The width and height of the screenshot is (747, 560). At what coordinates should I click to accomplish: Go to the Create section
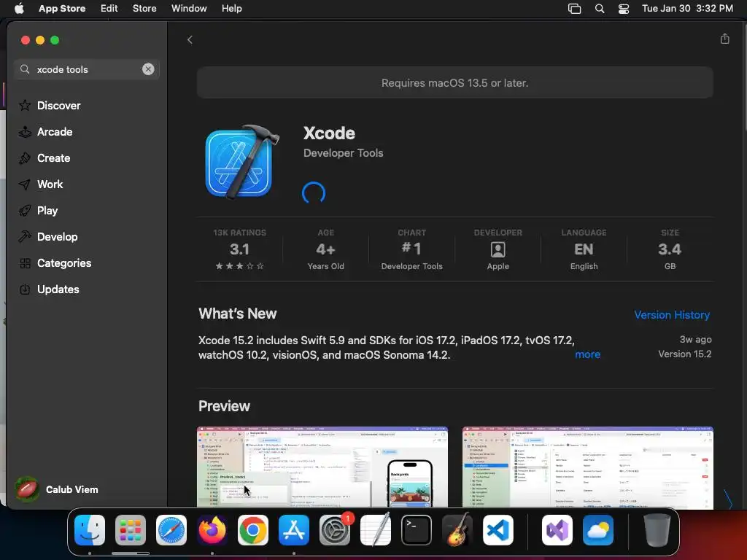click(x=53, y=158)
